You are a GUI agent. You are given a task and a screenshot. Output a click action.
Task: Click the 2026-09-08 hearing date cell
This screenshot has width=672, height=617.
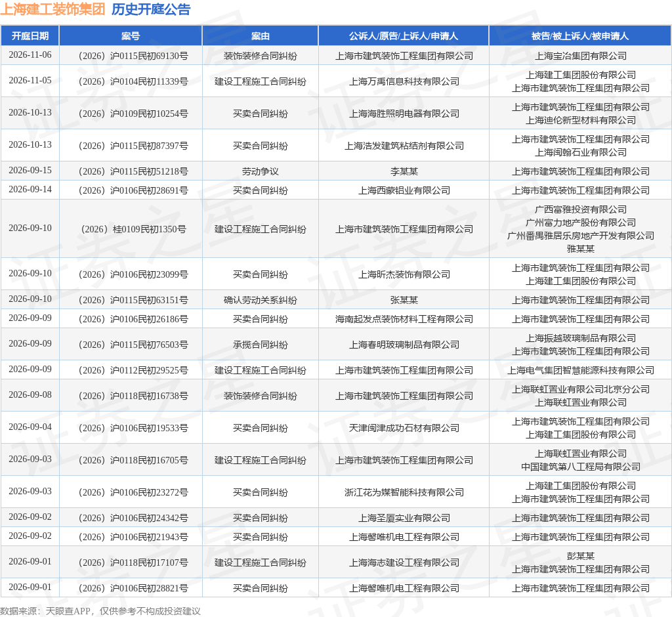30,395
